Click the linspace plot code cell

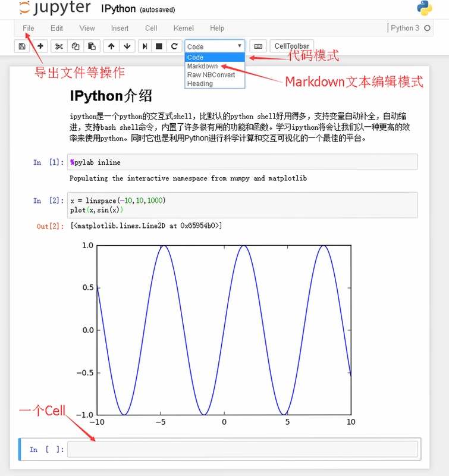tap(242, 205)
